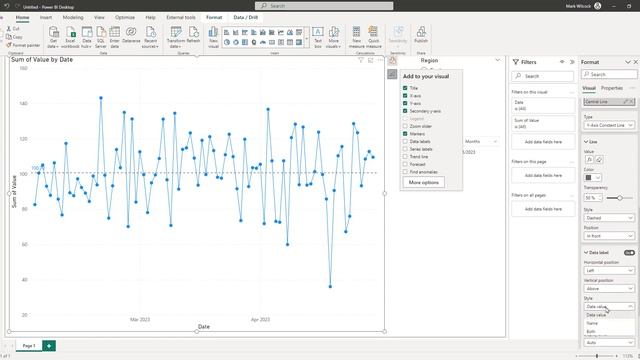The image size is (640, 360).
Task: Click the Cut command
Action: [x=13, y=29]
